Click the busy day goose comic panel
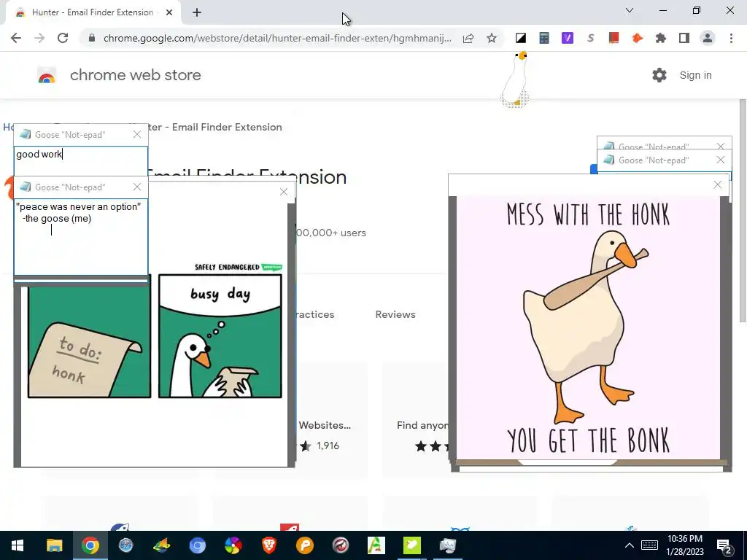 (220, 336)
